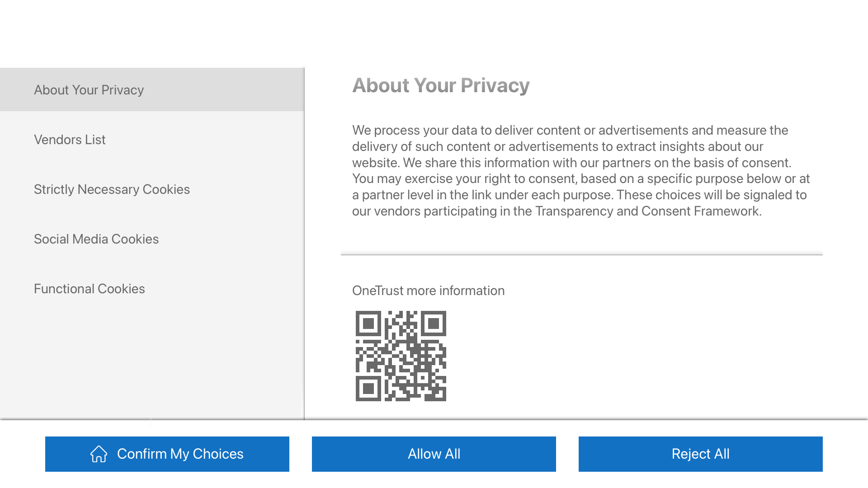
Task: Click the highlighted About Your Privacy sidebar entry
Action: pos(151,89)
